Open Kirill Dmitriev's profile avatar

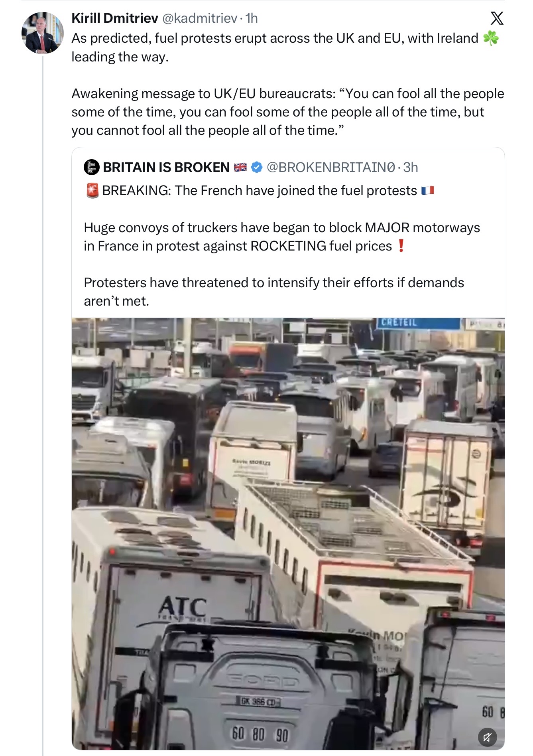tap(42, 33)
